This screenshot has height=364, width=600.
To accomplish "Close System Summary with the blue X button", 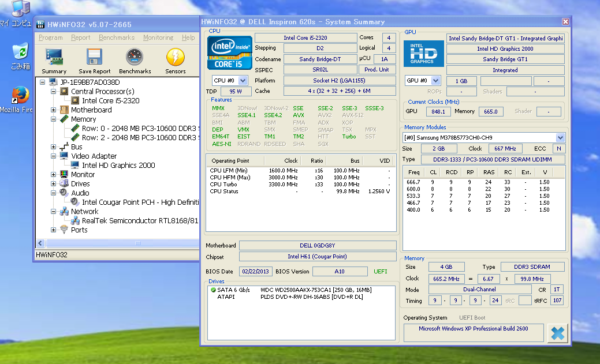I will tap(557, 333).
